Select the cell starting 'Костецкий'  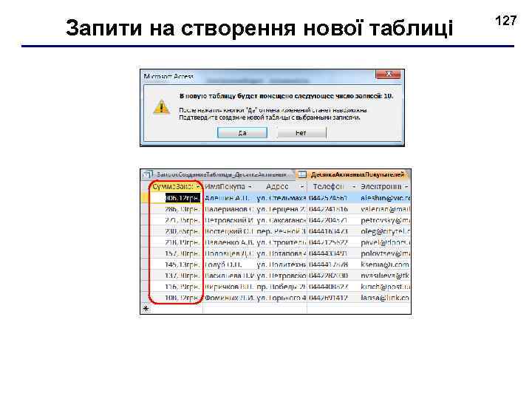click(229, 231)
